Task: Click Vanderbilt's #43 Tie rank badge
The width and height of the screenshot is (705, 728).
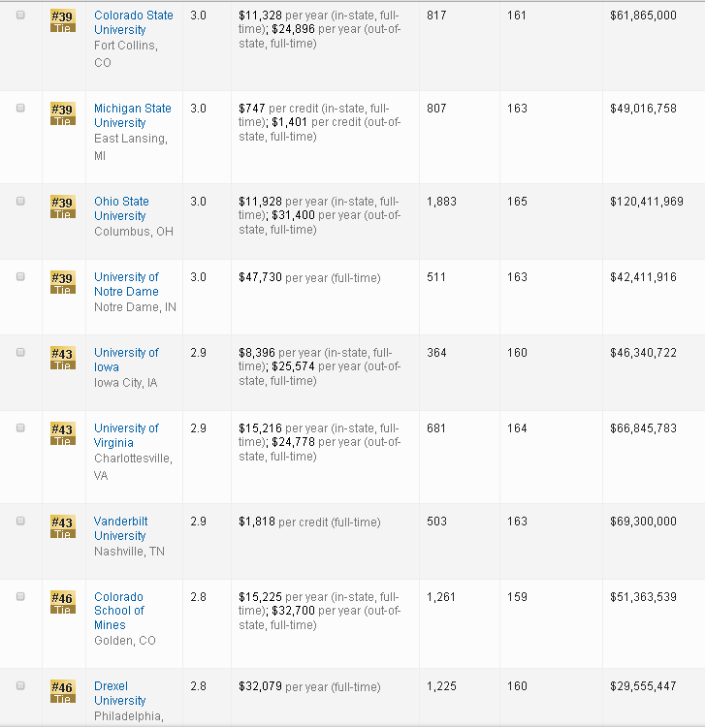Action: (62, 526)
